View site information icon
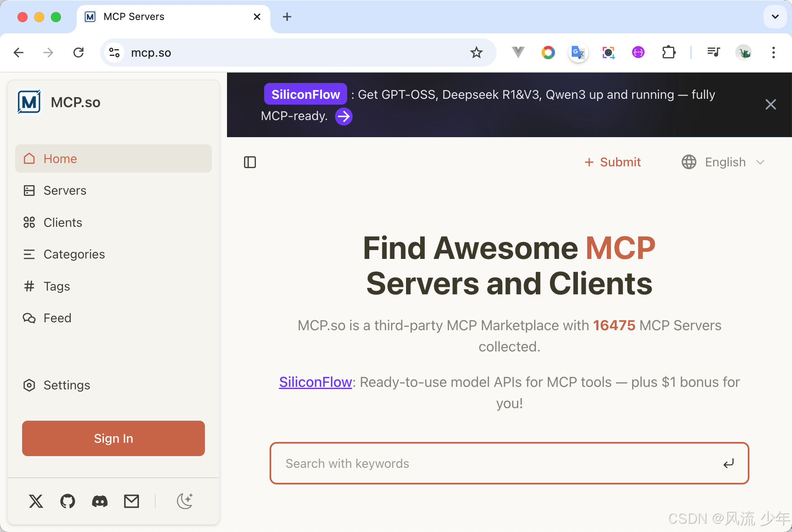792x532 pixels. pos(114,53)
